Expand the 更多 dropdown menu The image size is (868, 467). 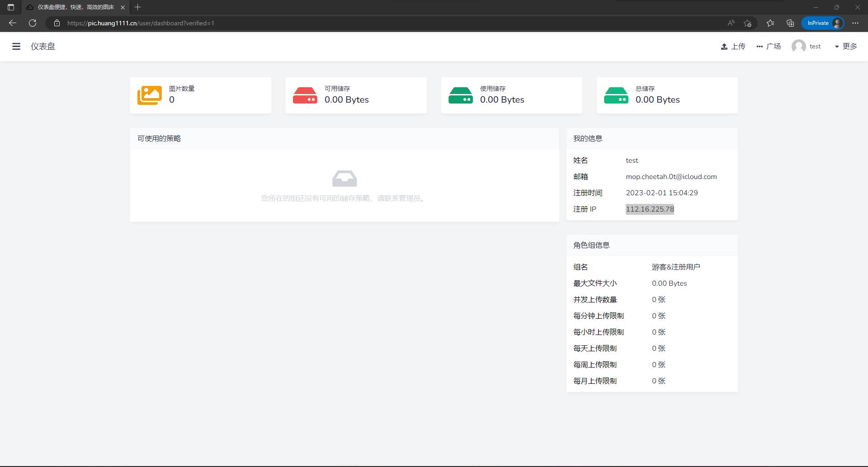pyautogui.click(x=846, y=46)
